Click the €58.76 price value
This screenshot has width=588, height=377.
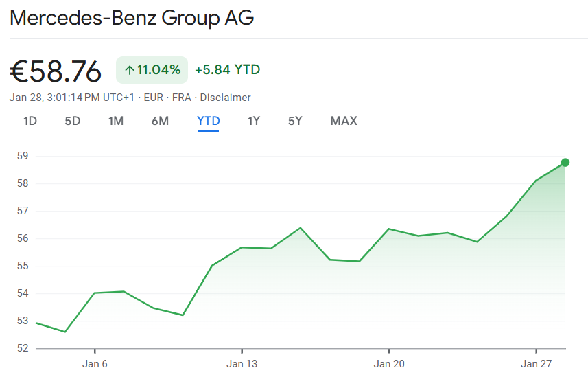click(x=56, y=71)
